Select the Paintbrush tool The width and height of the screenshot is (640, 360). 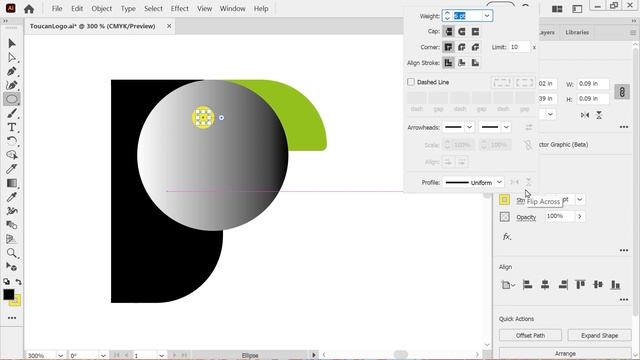[x=12, y=113]
